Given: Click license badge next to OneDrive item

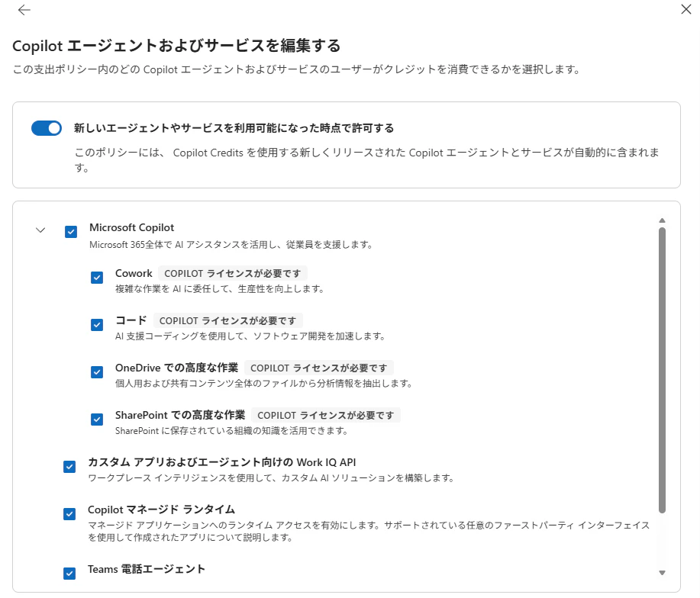Looking at the screenshot, I should pos(319,368).
